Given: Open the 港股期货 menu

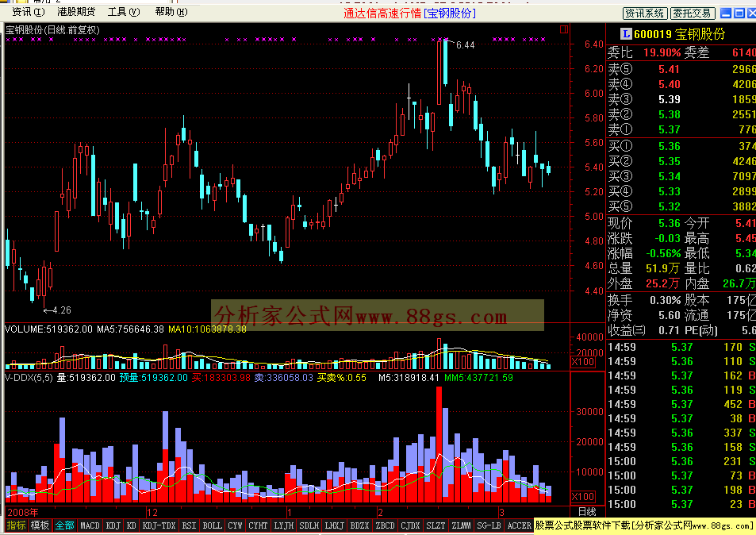Looking at the screenshot, I should (x=75, y=12).
